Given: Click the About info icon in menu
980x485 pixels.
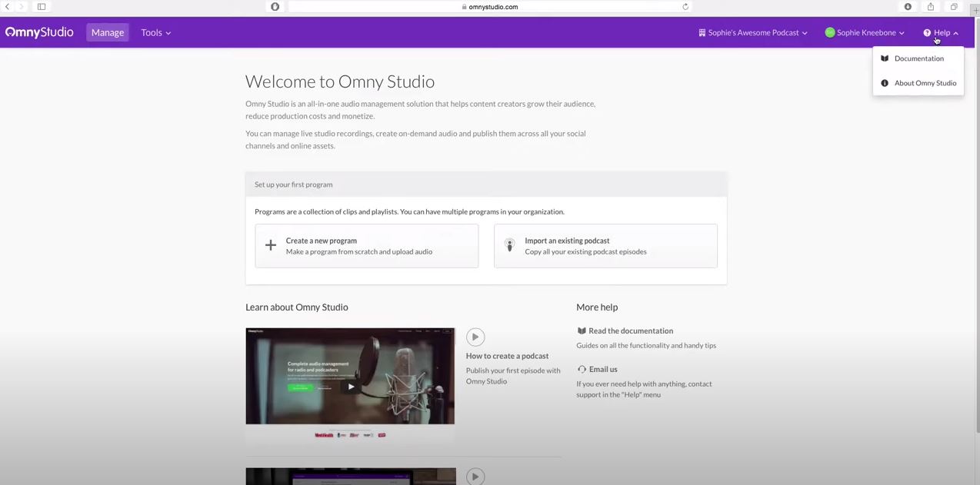Looking at the screenshot, I should 885,83.
